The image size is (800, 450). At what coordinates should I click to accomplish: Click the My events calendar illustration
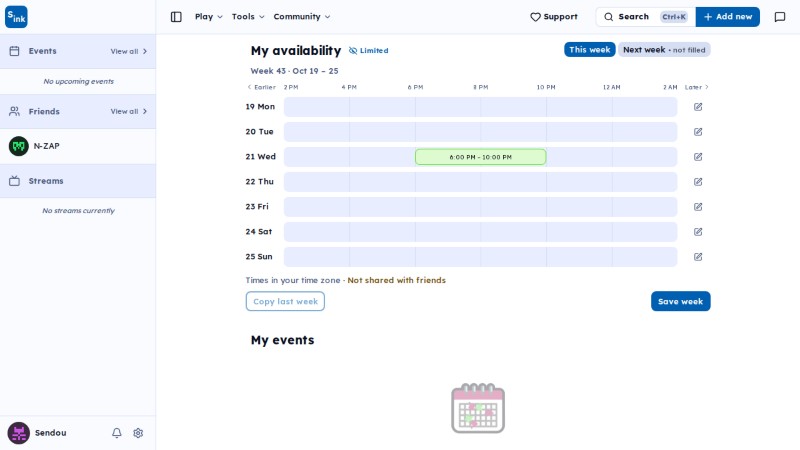[478, 408]
